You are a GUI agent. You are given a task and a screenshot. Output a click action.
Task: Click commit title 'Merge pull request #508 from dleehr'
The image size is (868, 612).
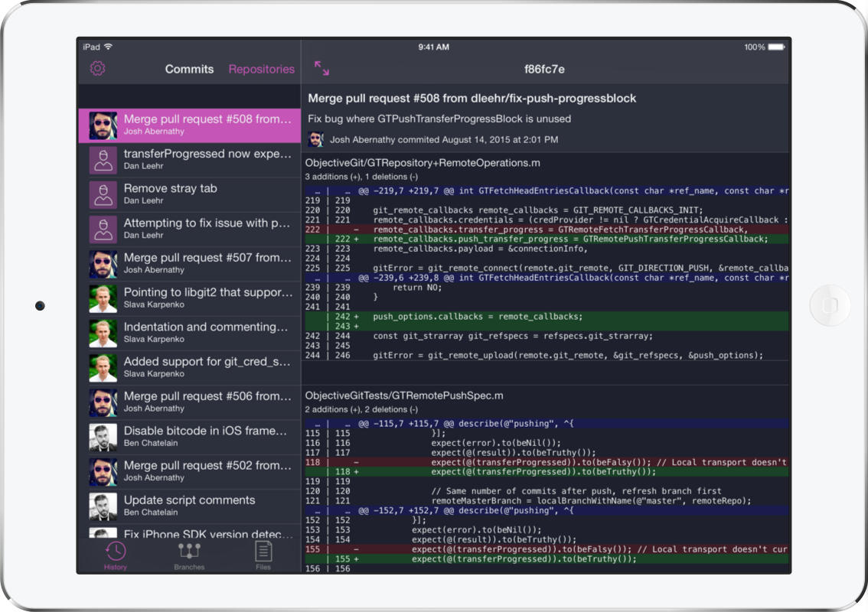click(x=472, y=99)
